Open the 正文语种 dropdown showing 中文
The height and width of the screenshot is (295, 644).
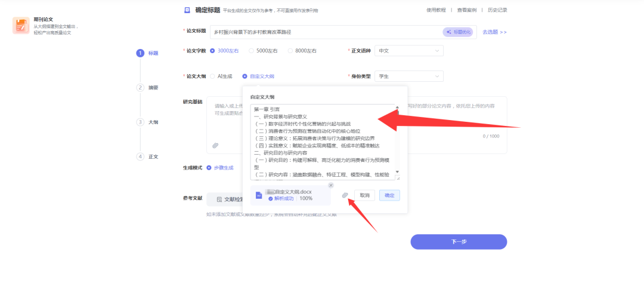point(409,51)
